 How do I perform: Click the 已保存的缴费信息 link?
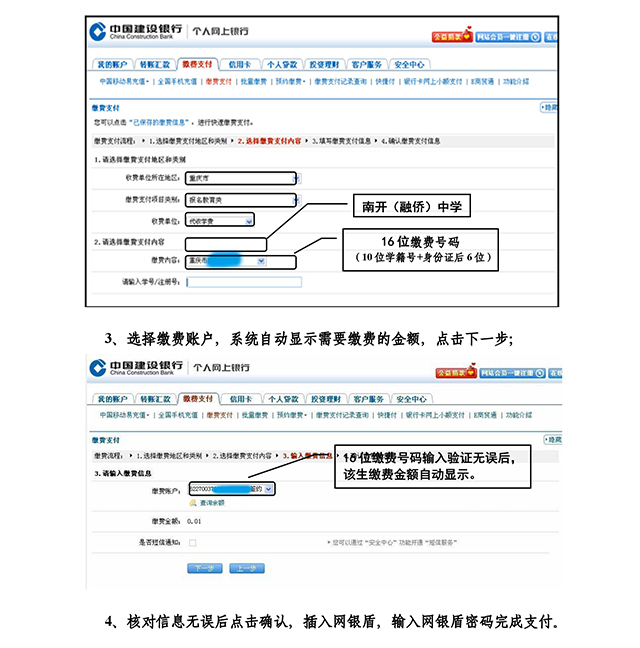[159, 122]
